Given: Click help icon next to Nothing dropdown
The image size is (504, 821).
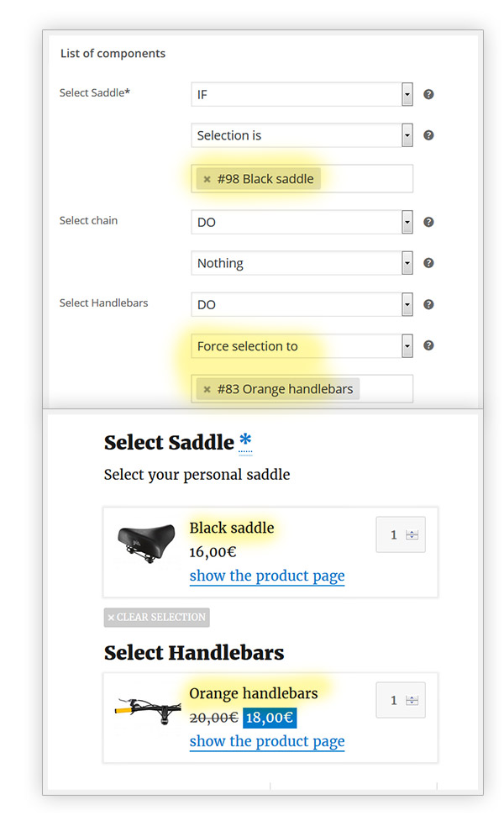Looking at the screenshot, I should 428,263.
